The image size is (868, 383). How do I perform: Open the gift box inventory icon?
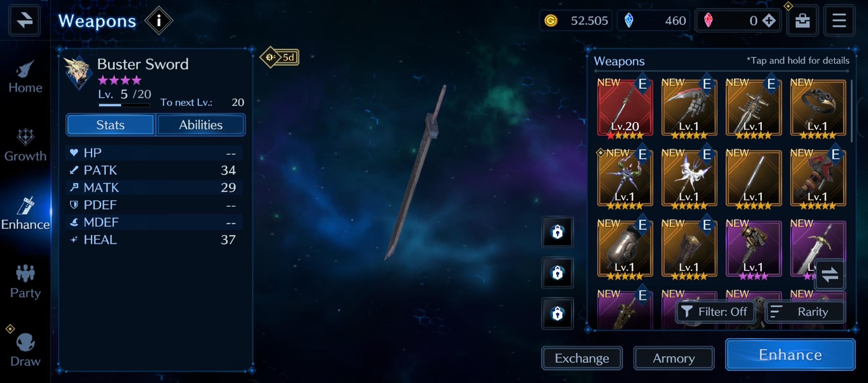802,21
